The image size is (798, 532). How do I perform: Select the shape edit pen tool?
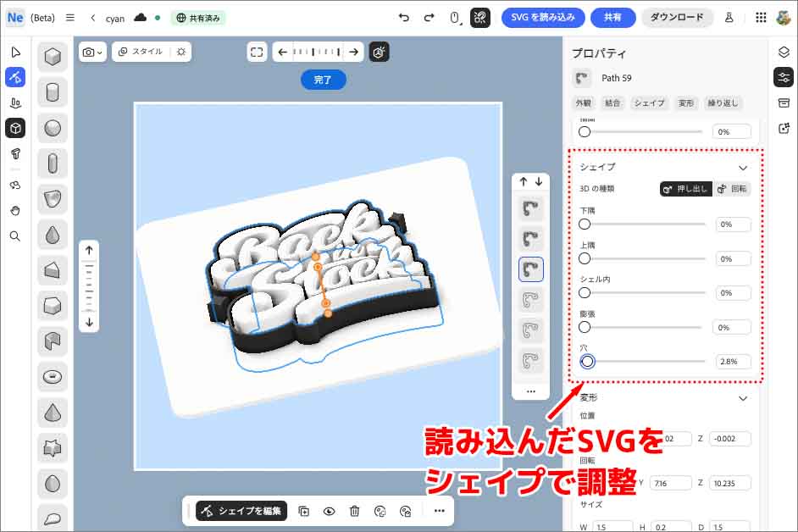coord(15,77)
